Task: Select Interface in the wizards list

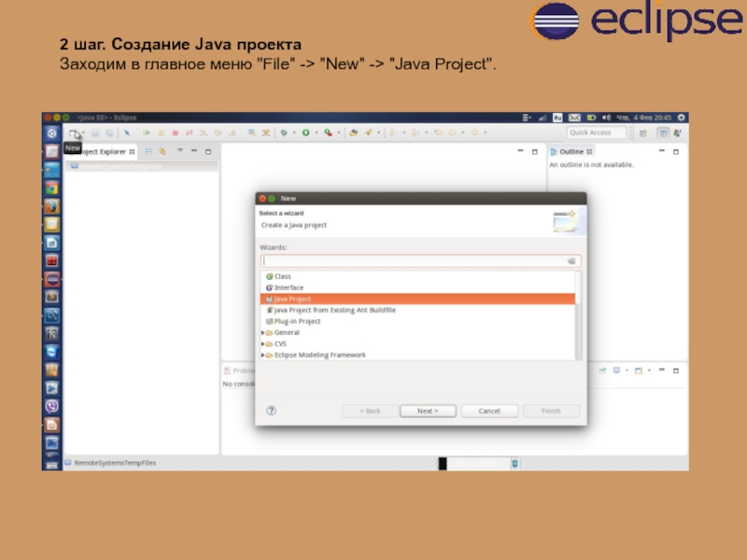Action: (418, 287)
